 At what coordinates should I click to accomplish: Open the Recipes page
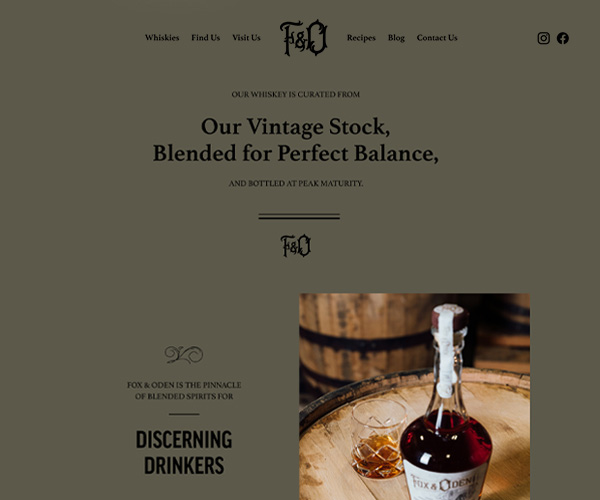[361, 38]
